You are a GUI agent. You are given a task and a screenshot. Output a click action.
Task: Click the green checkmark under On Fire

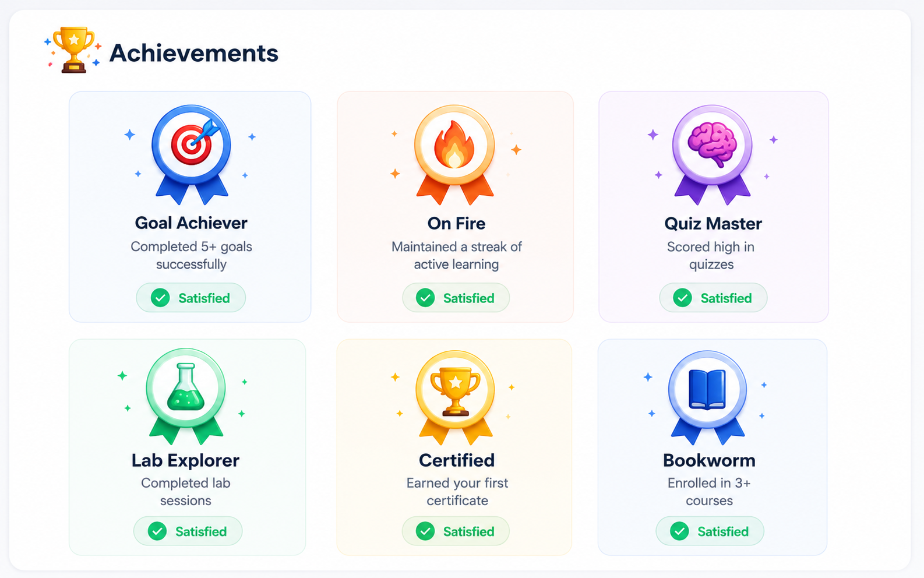tap(425, 298)
